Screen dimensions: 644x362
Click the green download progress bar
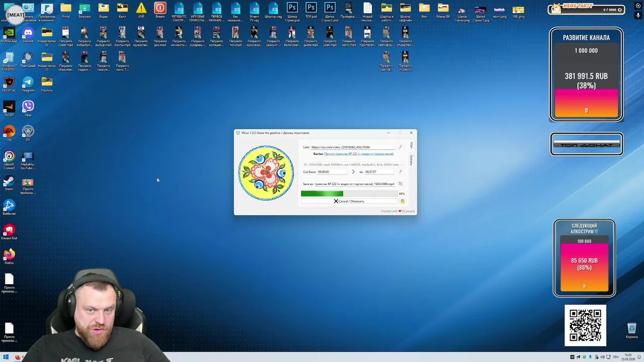click(349, 194)
